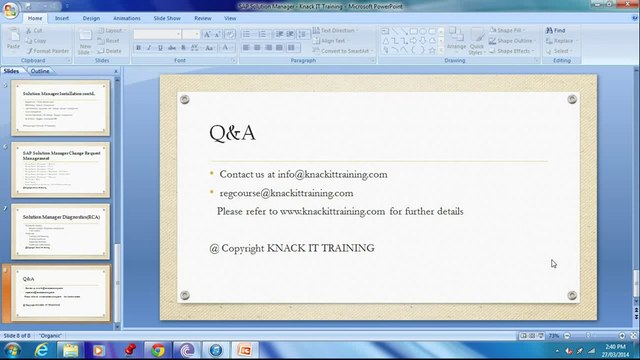Screen dimensions: 640x360
Task: Cut the selection with Cut
Action: tap(34, 31)
